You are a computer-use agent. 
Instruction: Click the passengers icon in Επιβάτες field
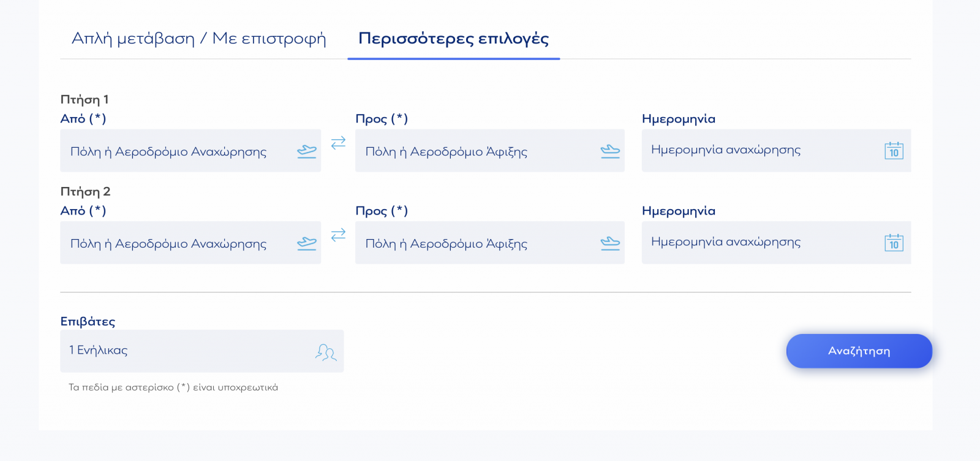tap(326, 352)
